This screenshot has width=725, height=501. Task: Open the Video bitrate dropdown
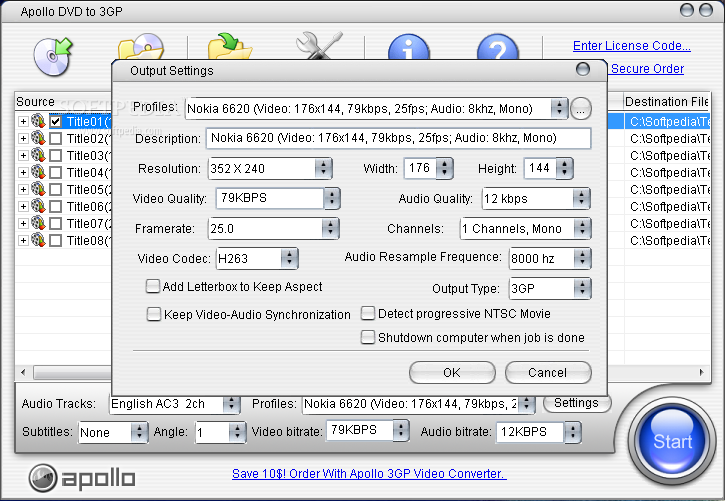[x=401, y=430]
